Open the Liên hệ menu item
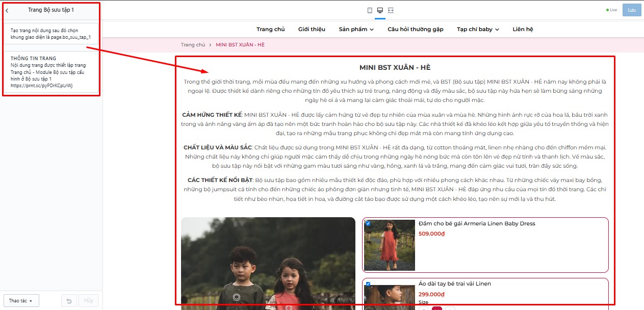Screen dimensions: 644x310 (523, 29)
